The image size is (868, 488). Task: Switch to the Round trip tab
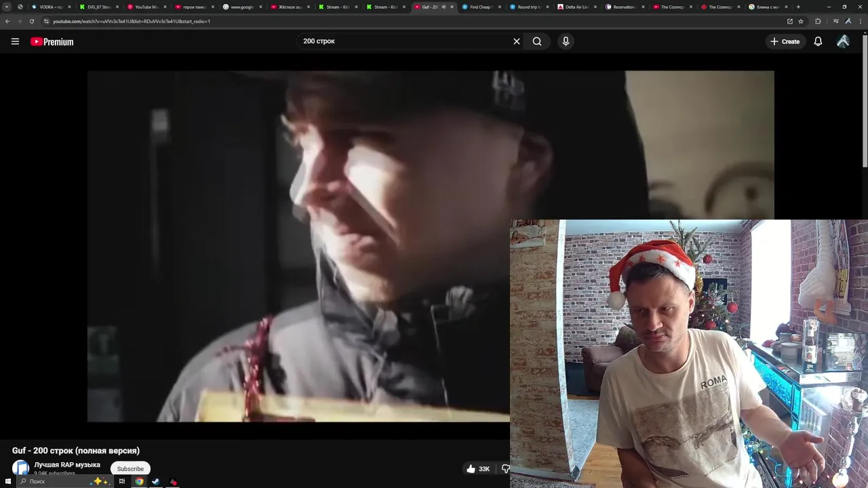528,7
